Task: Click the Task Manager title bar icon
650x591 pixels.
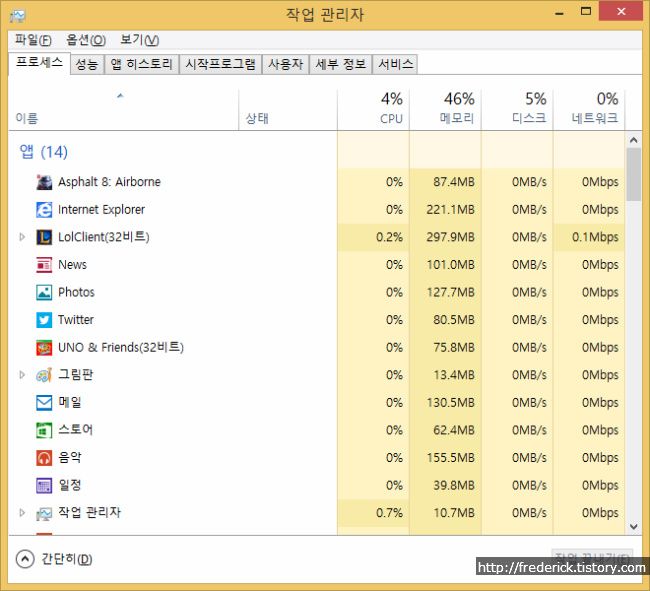Action: click(17, 16)
